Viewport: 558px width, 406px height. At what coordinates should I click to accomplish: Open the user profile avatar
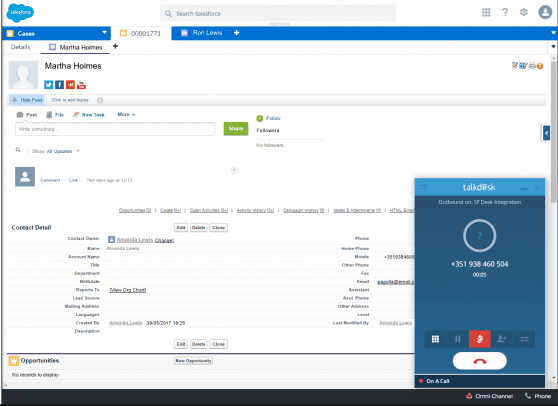coord(545,12)
